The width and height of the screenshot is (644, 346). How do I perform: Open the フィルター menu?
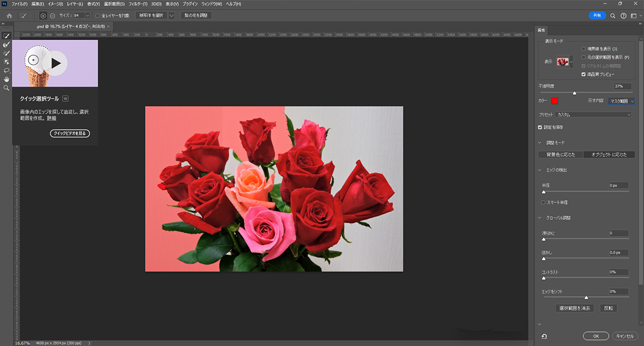tap(138, 4)
